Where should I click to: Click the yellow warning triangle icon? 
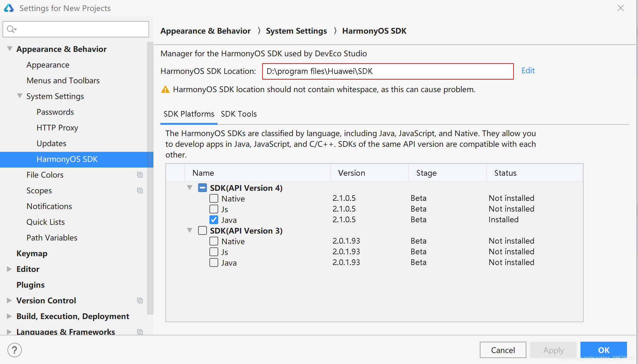tap(165, 90)
